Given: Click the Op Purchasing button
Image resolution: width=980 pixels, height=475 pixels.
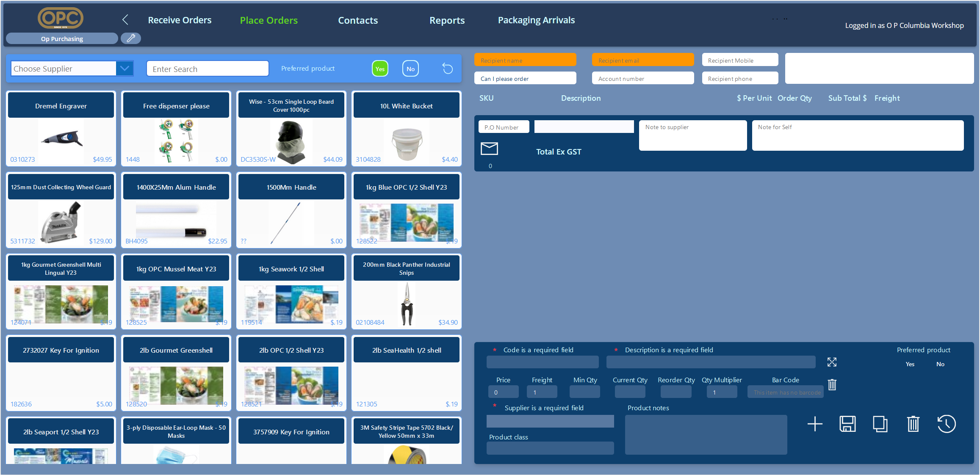Looking at the screenshot, I should tap(62, 39).
